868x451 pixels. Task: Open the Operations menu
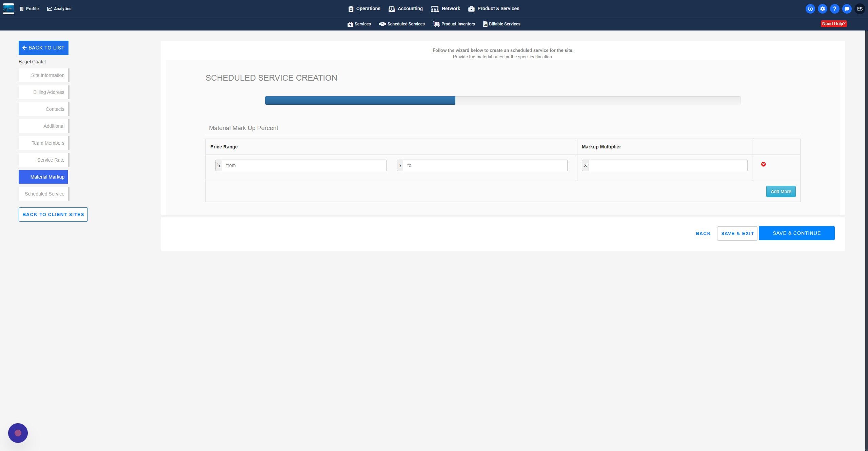364,8
